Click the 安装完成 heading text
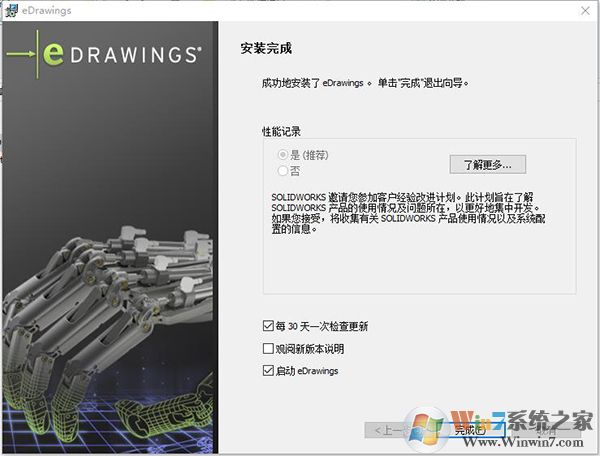This screenshot has width=600, height=456. (x=266, y=49)
